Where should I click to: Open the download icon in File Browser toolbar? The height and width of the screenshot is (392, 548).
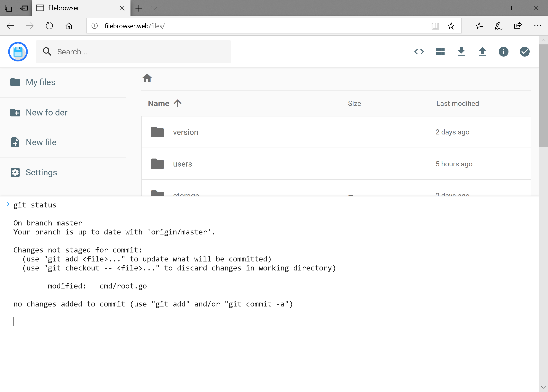tap(461, 51)
